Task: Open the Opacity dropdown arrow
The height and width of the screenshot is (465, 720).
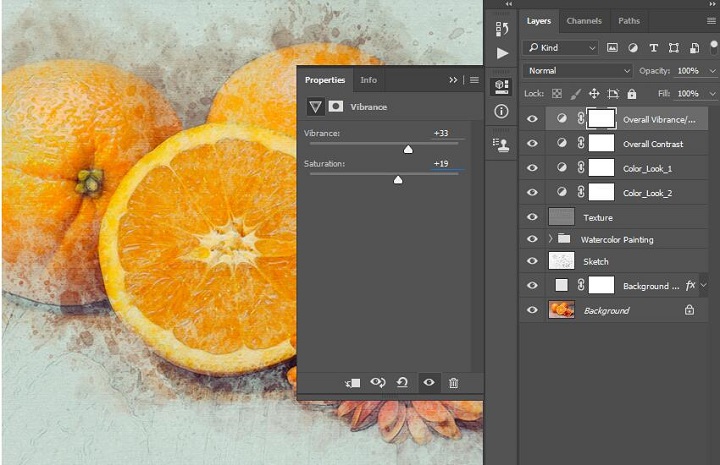Action: (712, 71)
